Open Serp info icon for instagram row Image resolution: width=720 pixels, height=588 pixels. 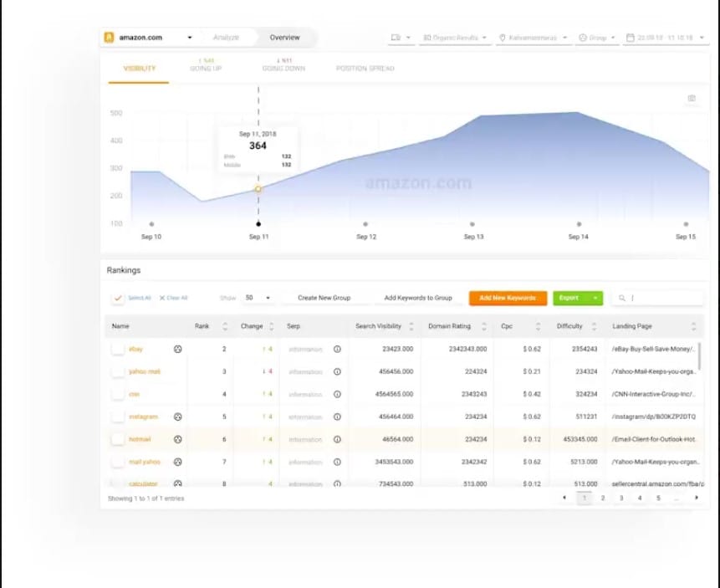337,417
